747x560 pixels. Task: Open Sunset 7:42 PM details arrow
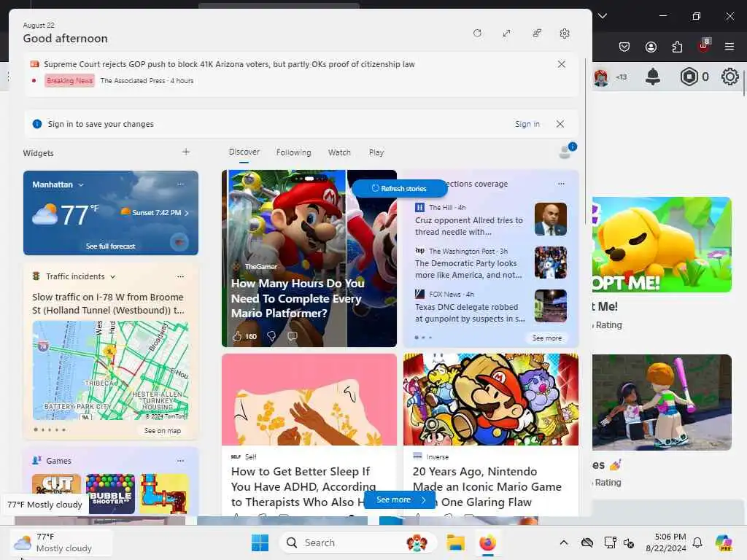tap(187, 213)
